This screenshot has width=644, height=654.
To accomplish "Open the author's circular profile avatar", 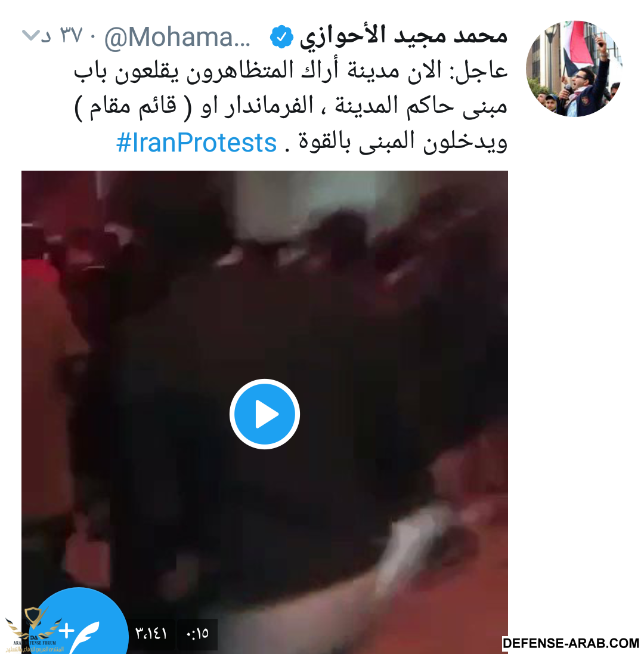I will pyautogui.click(x=574, y=69).
